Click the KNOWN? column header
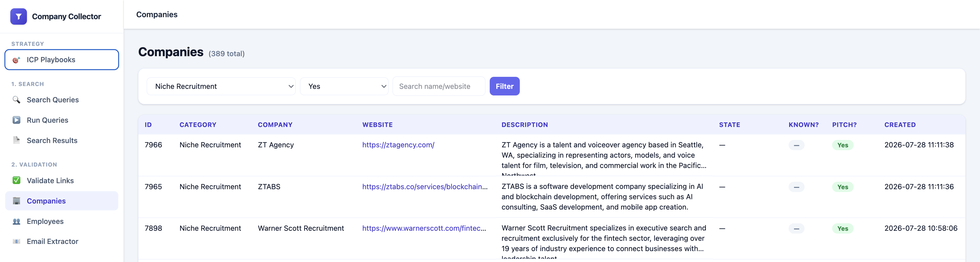Viewport: 980px width, 262px height. point(803,125)
